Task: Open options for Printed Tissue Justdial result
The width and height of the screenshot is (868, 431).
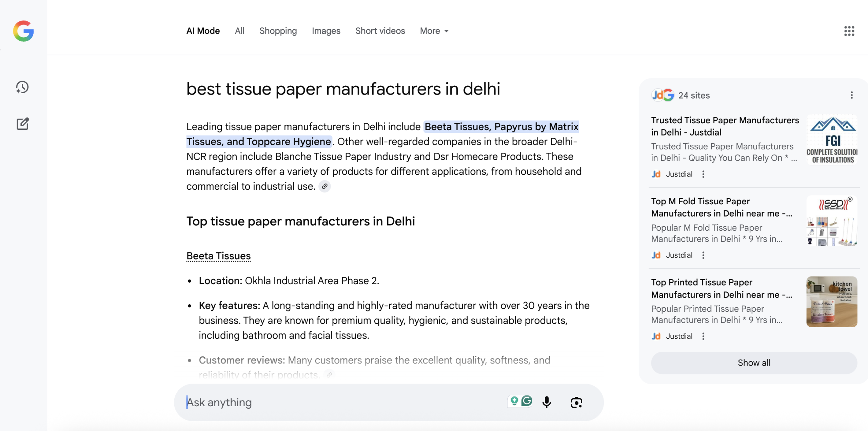Action: coord(703,336)
